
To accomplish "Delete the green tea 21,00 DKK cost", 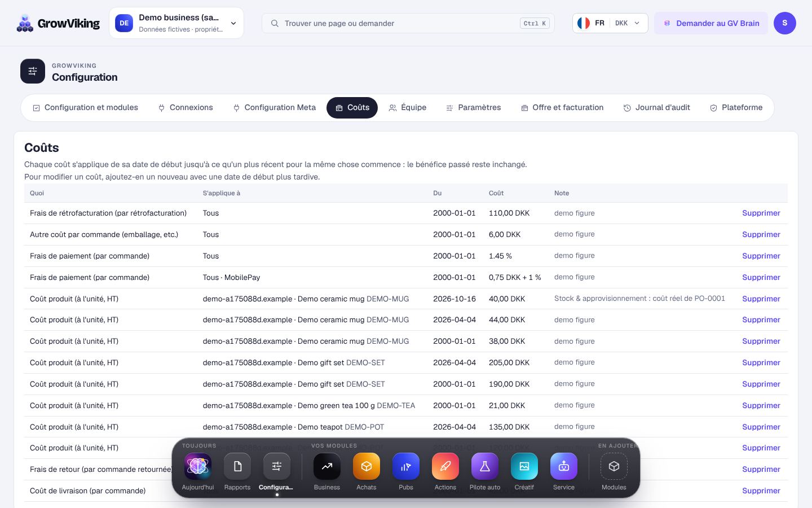I will coord(761,406).
